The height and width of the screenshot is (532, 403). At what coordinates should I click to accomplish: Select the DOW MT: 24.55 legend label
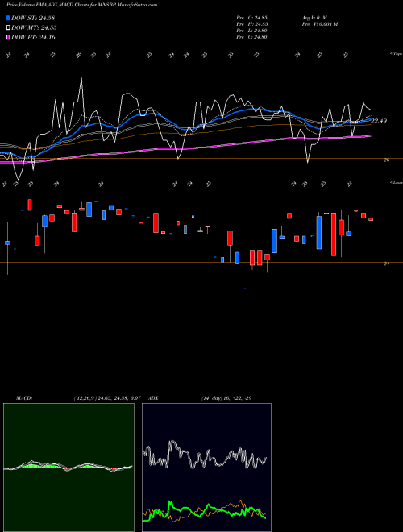34,28
